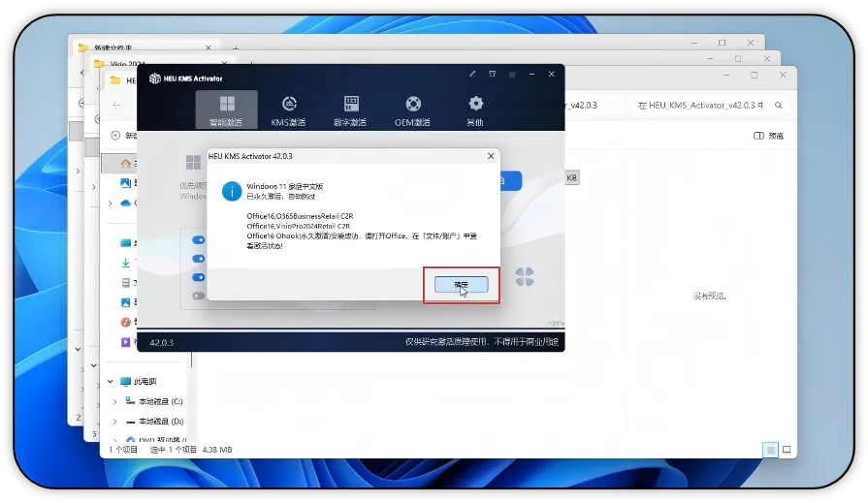
Task: Open the Music icon in sidebar
Action: pyautogui.click(x=126, y=322)
